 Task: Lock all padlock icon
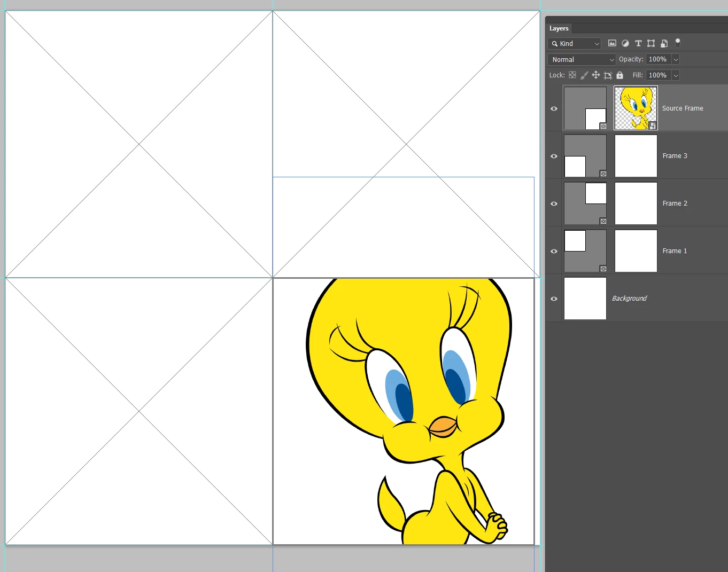[620, 75]
